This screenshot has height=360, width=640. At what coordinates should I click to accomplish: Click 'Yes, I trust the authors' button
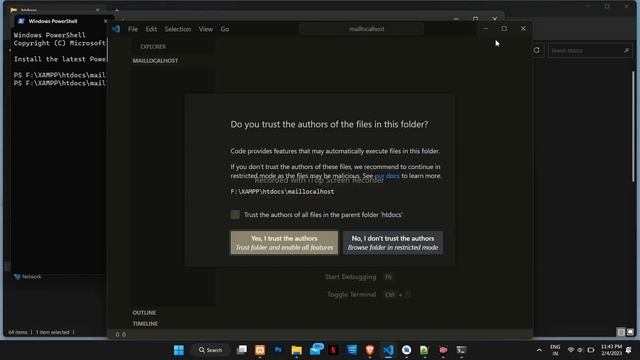[284, 243]
